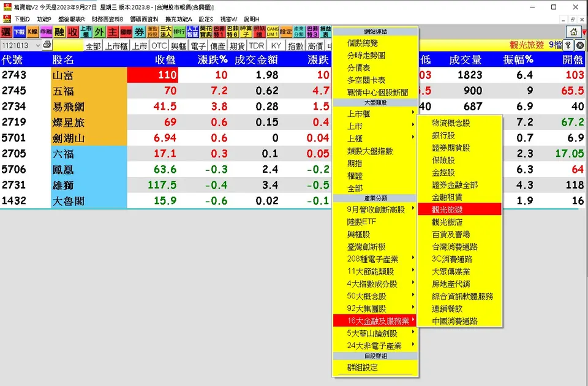Switch to the OTC filter tab
The width and height of the screenshot is (588, 386).
[159, 46]
